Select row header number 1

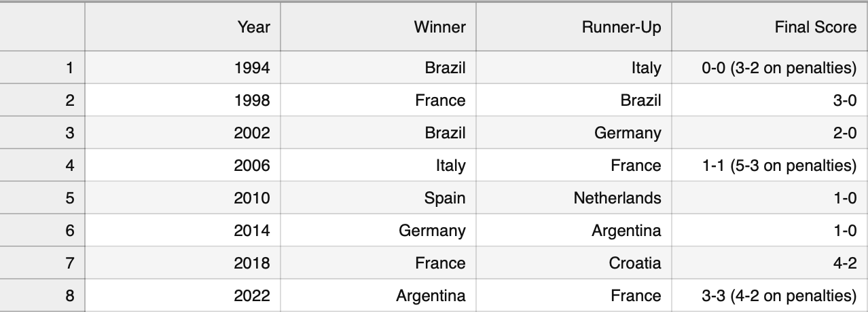pos(42,68)
